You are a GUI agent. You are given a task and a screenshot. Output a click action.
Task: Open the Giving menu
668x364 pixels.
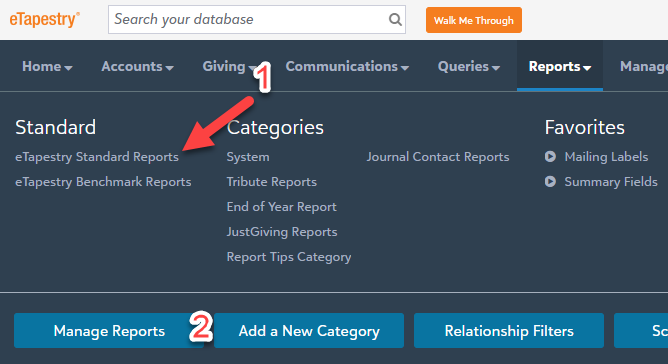[x=230, y=66]
